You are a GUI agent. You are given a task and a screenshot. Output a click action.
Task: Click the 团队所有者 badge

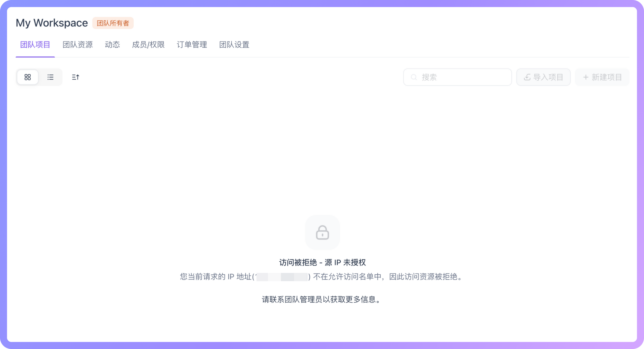pos(113,23)
